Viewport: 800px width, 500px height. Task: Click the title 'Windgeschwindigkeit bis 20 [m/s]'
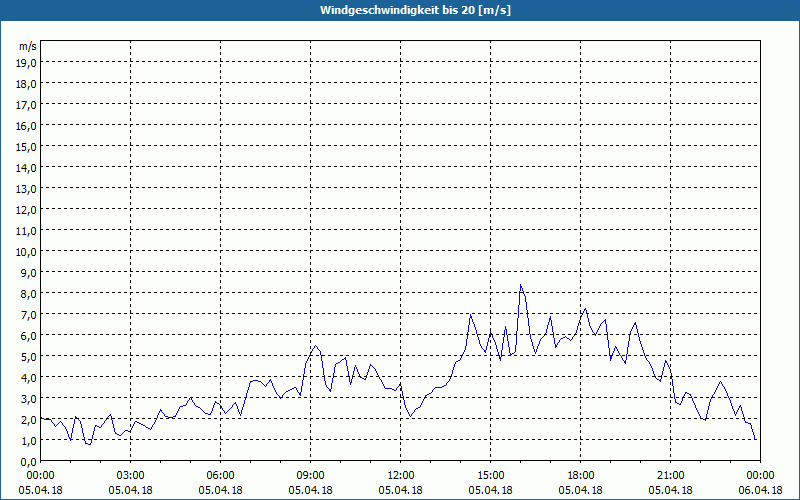(x=415, y=10)
